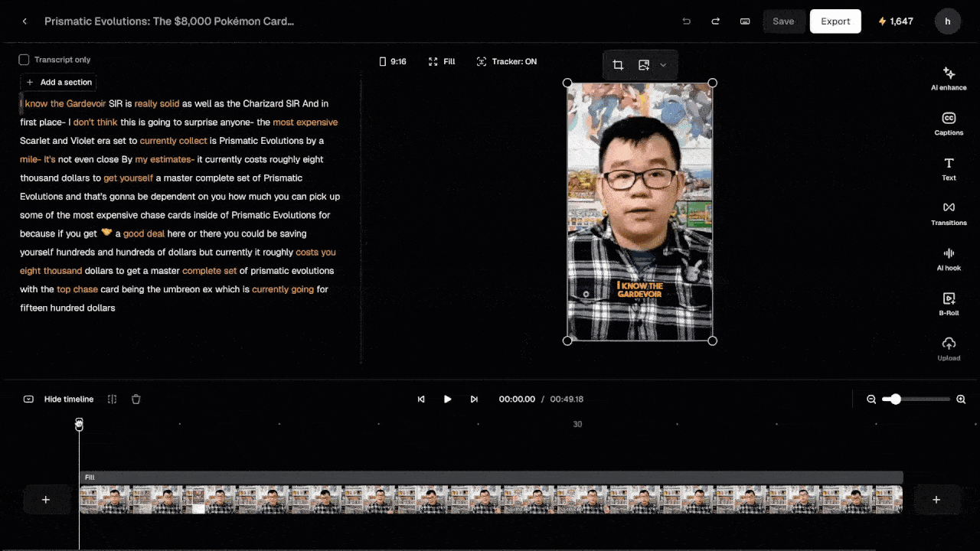Click the highlighted words "really solid"
The image size is (980, 551).
click(x=157, y=103)
